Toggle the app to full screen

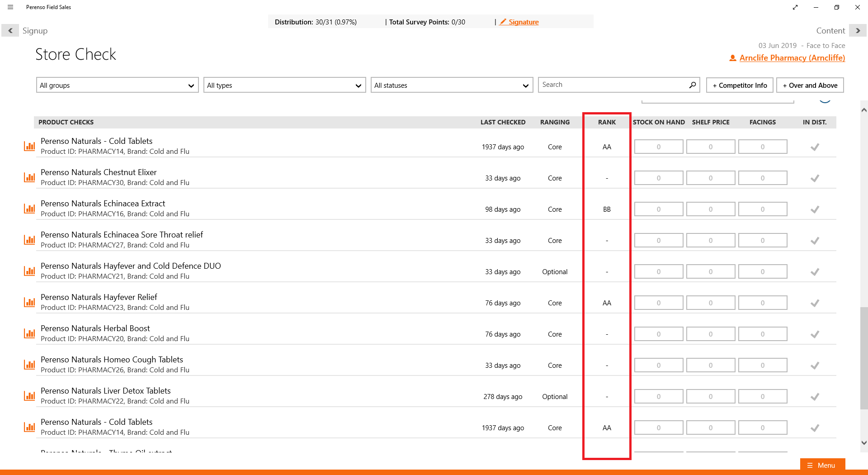point(795,7)
